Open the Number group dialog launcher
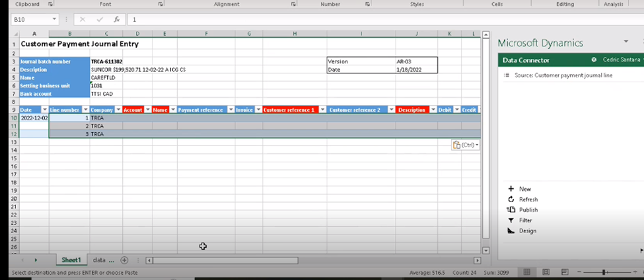644x280 pixels. click(x=367, y=4)
